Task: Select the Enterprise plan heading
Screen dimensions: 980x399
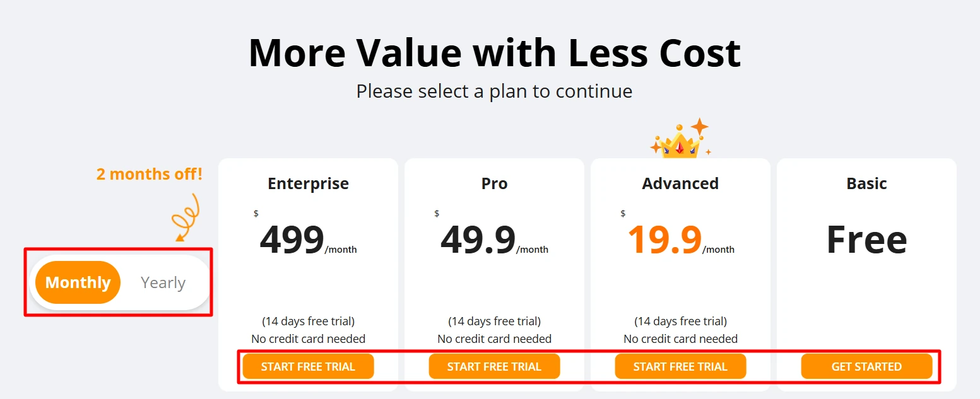Action: pos(308,183)
